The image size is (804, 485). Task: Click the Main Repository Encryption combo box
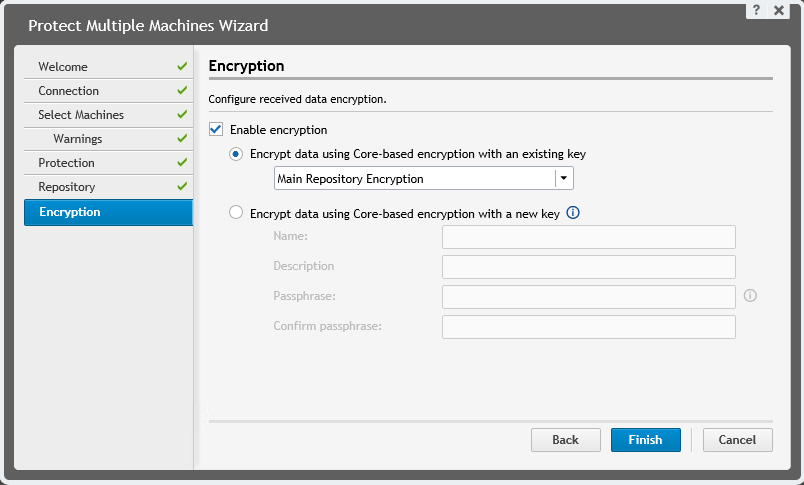(414, 179)
